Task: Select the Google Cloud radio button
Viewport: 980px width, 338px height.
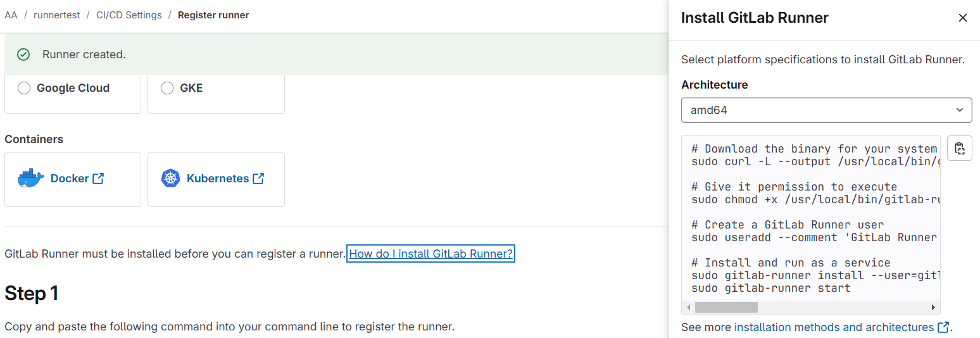Action: pyautogui.click(x=24, y=88)
